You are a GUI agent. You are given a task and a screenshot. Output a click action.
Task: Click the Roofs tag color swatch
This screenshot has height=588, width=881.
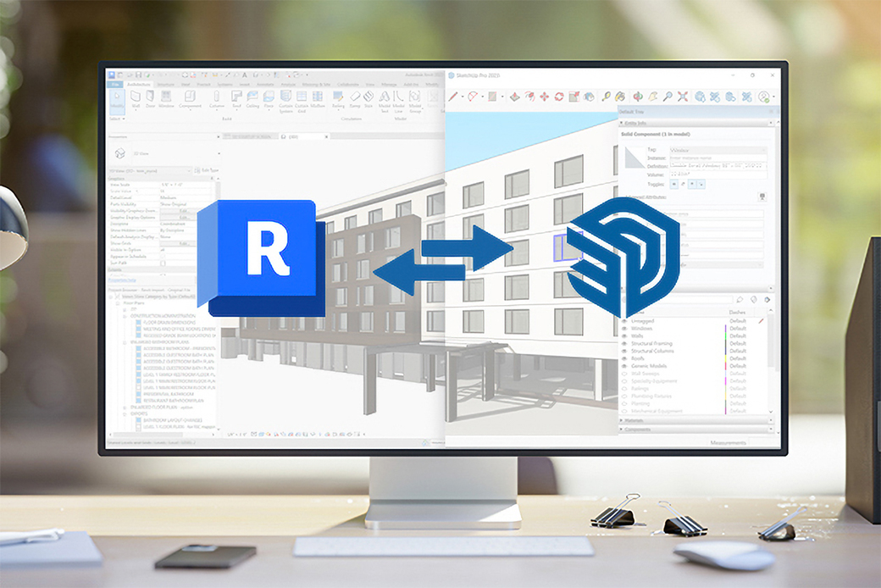725,358
